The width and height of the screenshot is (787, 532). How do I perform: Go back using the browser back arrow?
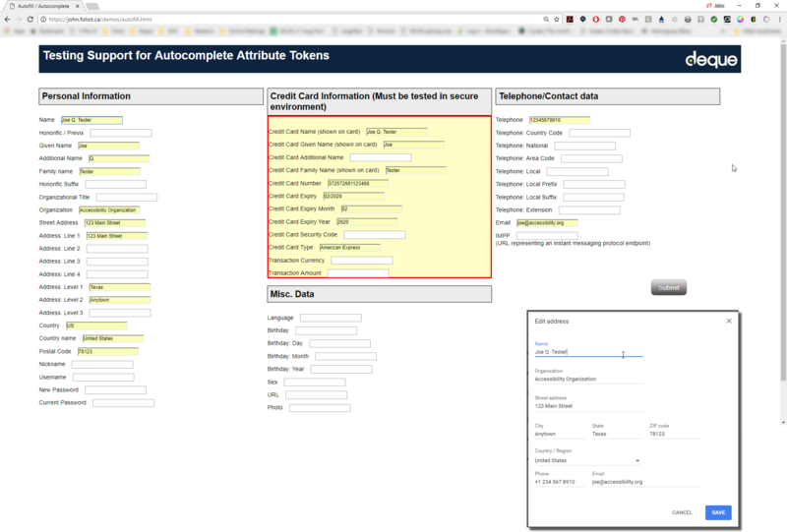coord(7,19)
